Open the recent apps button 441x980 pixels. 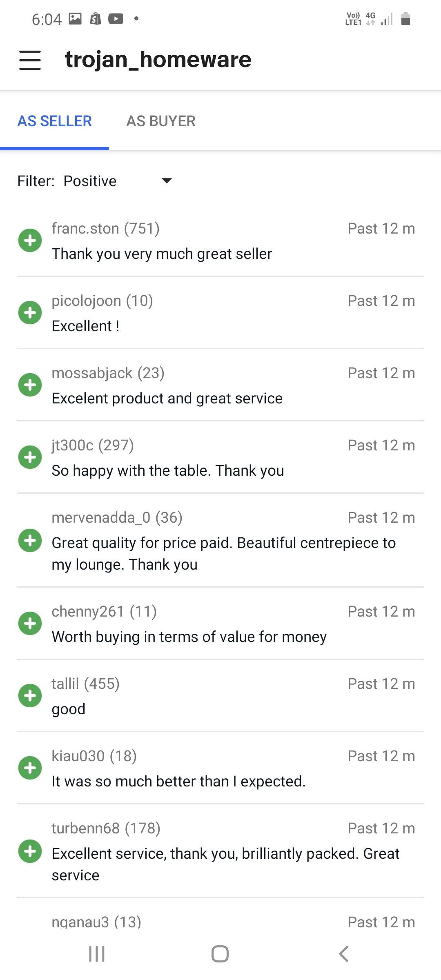[97, 954]
